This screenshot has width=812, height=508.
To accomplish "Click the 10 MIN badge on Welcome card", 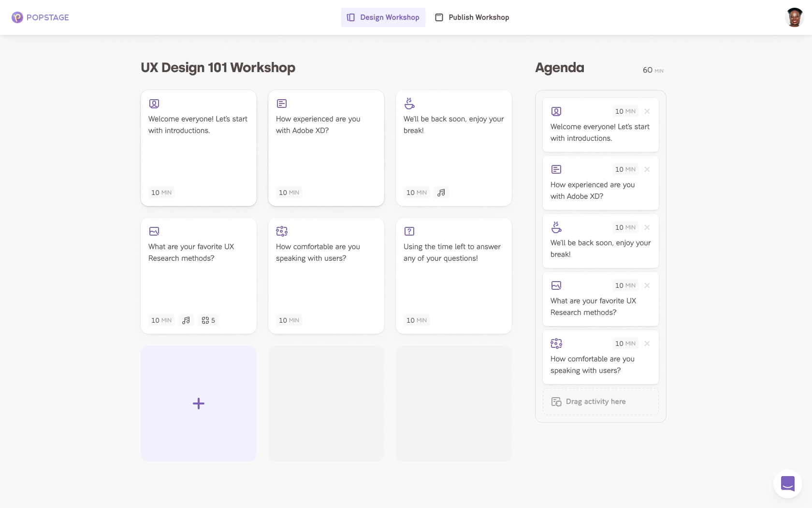I will point(161,193).
